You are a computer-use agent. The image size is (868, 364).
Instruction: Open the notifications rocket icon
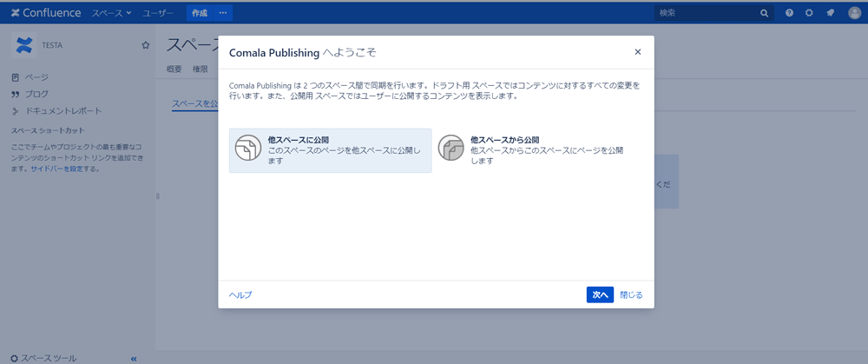(831, 13)
